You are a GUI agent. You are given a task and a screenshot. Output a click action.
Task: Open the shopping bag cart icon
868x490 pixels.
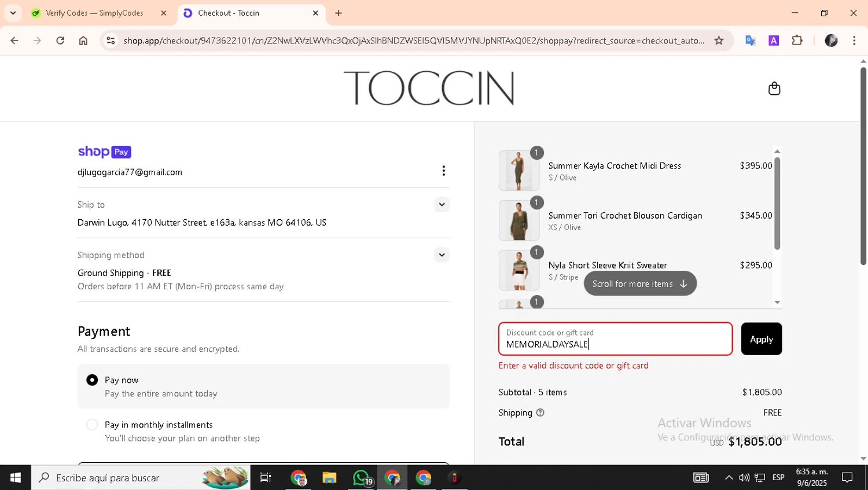coord(774,89)
